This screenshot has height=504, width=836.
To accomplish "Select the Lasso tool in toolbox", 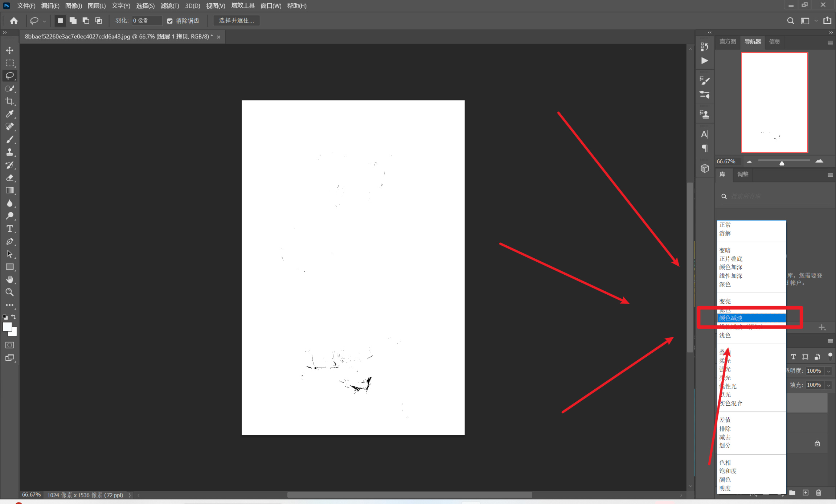I will [10, 75].
